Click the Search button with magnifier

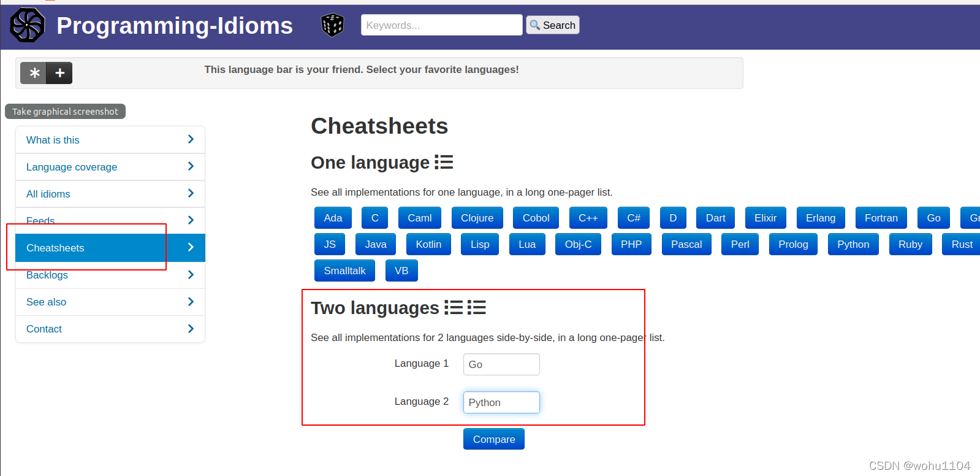tap(553, 25)
